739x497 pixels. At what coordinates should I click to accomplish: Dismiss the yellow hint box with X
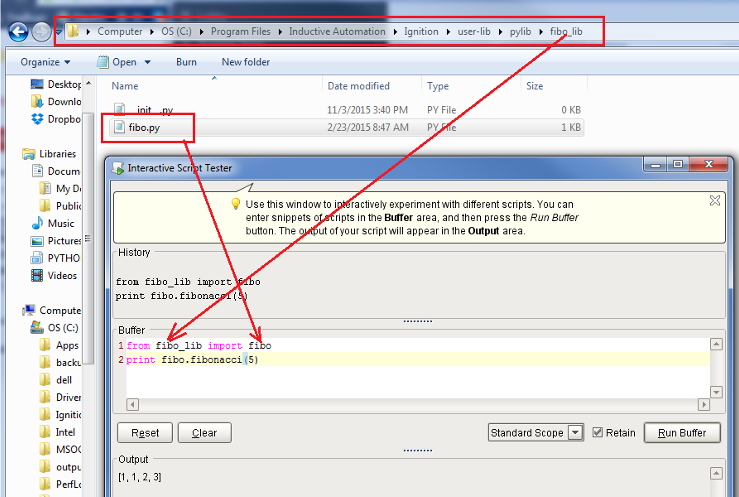pyautogui.click(x=714, y=200)
